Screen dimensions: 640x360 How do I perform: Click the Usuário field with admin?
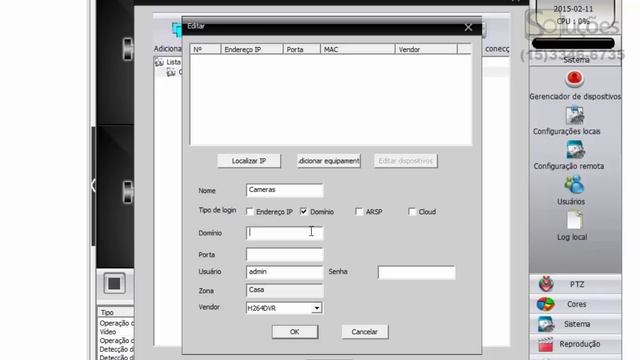(x=284, y=272)
